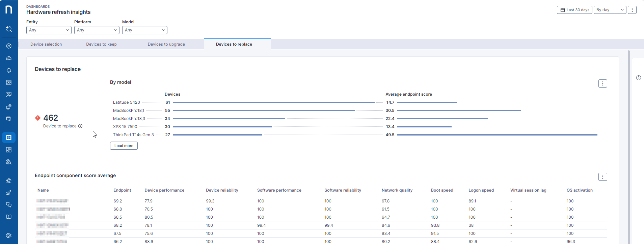This screenshot has width=644, height=244.
Task: Click the help question mark icon
Action: point(638,78)
